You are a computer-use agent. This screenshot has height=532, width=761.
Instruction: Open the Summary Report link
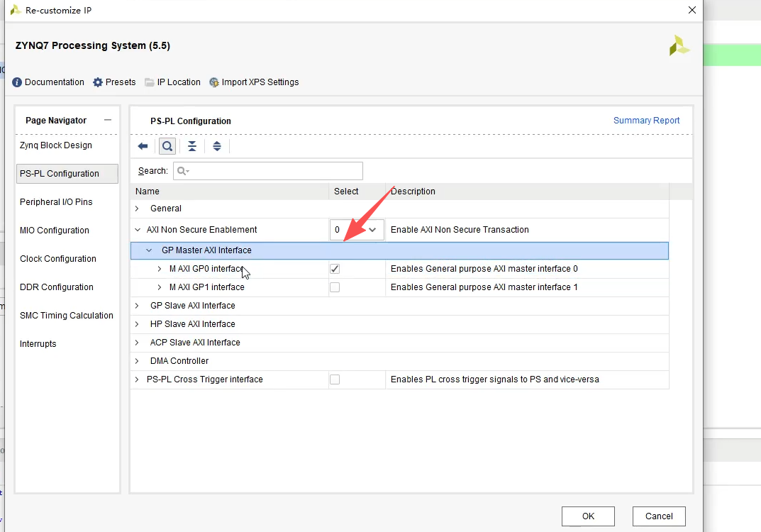click(647, 121)
